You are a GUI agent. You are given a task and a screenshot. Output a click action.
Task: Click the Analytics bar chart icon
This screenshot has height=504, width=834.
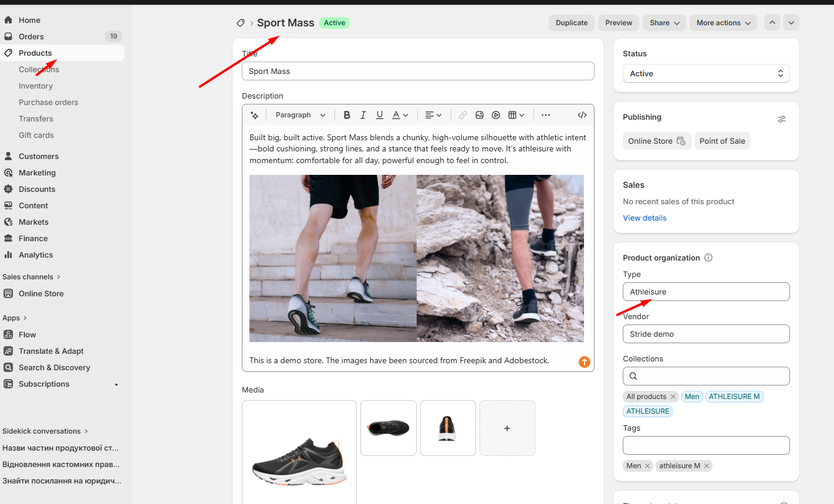(x=8, y=255)
